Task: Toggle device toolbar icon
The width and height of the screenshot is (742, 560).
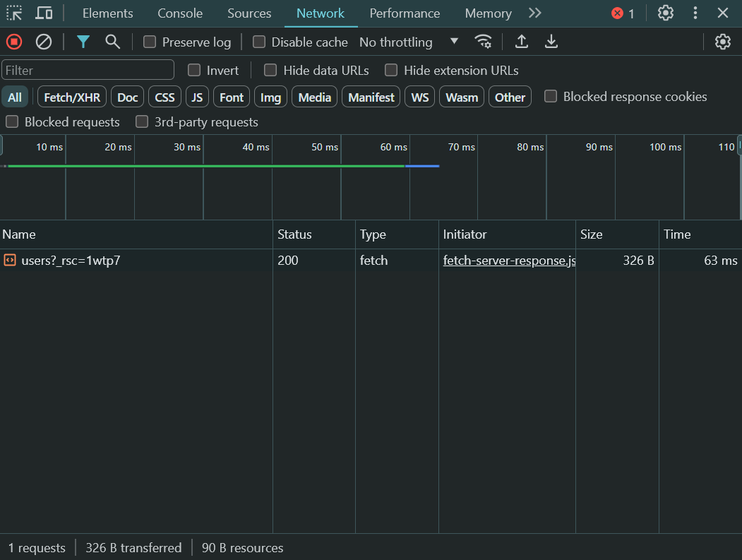Action: coord(44,13)
